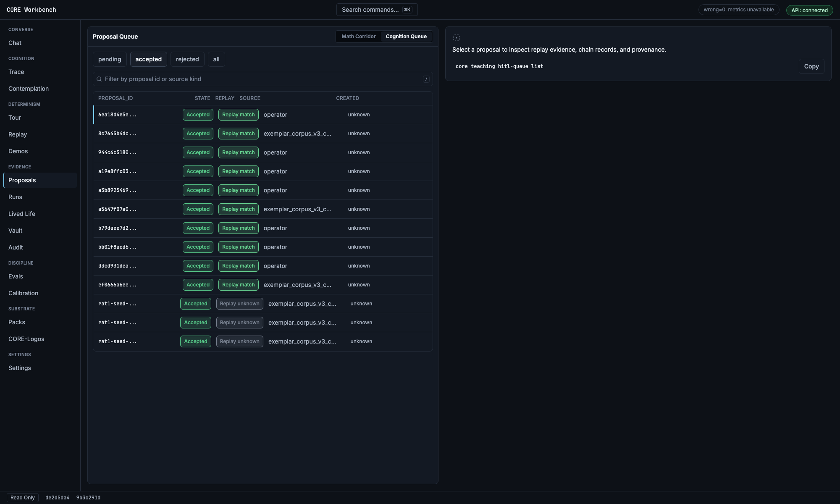840x504 pixels.
Task: Copy the hitl-queue list command
Action: (x=811, y=66)
